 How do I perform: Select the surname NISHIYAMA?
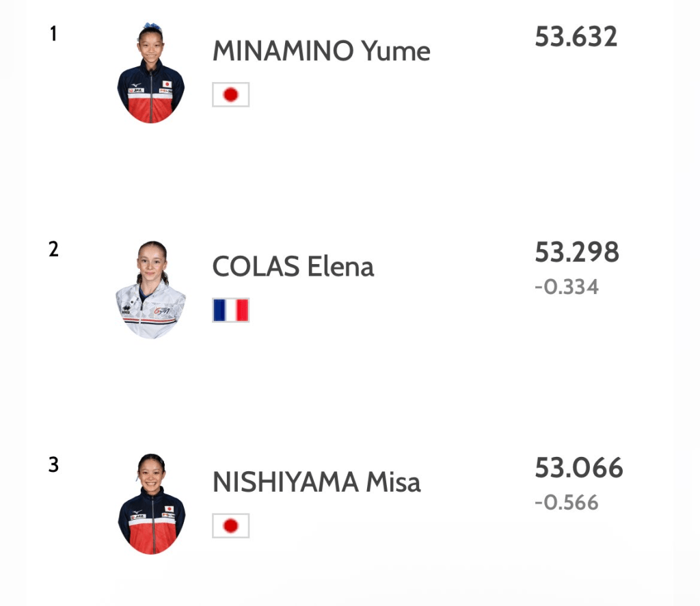[285, 482]
